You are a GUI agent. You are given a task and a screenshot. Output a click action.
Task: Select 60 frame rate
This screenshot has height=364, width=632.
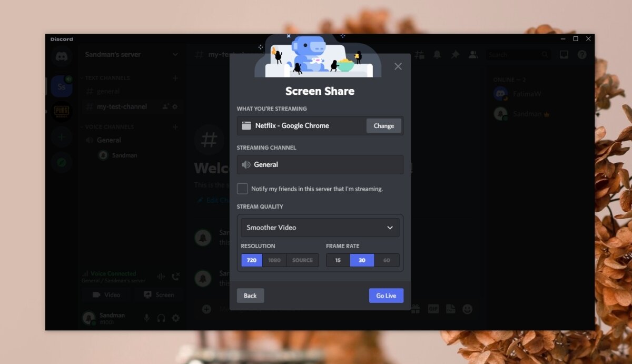point(387,260)
